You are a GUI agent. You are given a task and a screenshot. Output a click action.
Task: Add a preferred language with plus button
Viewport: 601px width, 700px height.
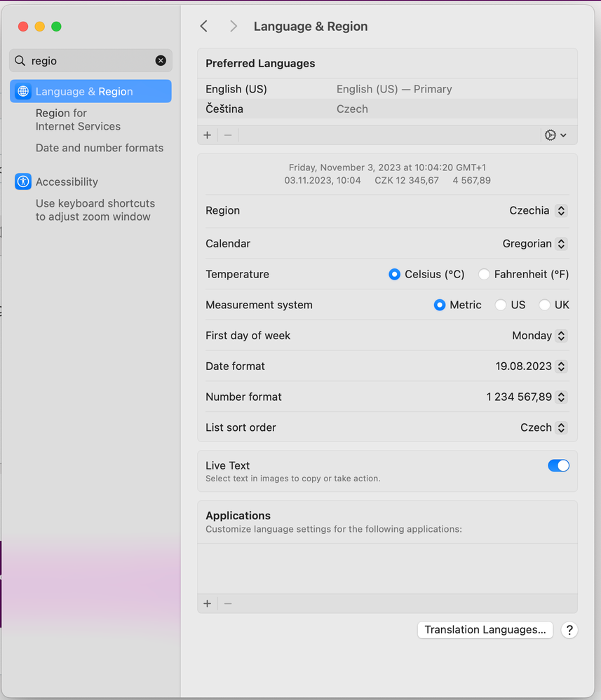click(208, 135)
